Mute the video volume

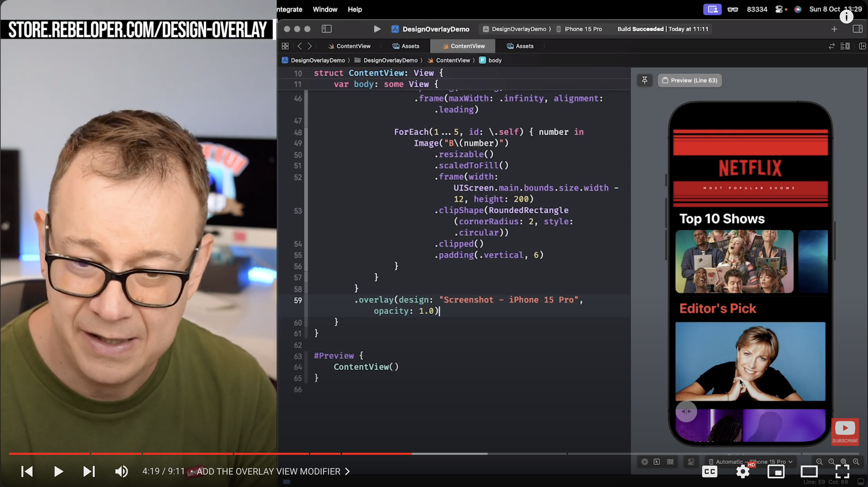tap(121, 471)
